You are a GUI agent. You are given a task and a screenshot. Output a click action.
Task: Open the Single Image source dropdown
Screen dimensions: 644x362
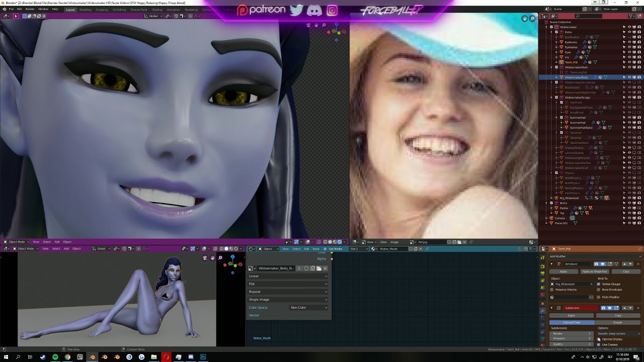pyautogui.click(x=287, y=300)
